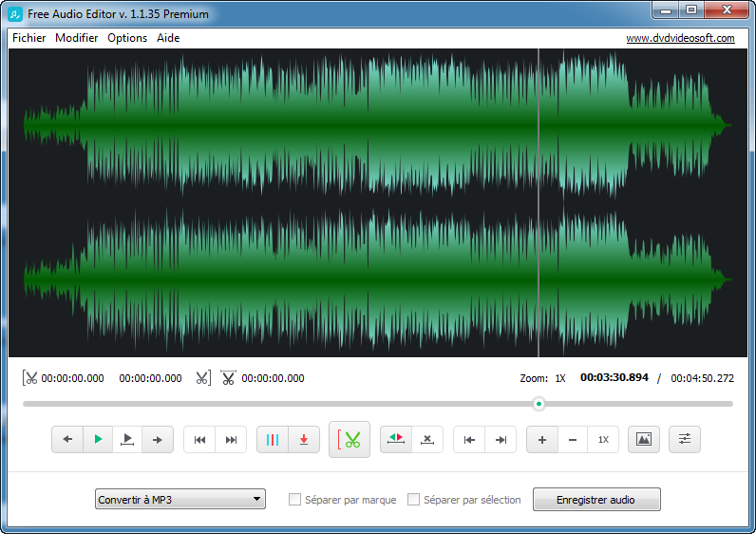The image size is (756, 534).
Task: Click the app icon in the title bar
Action: tap(15, 14)
